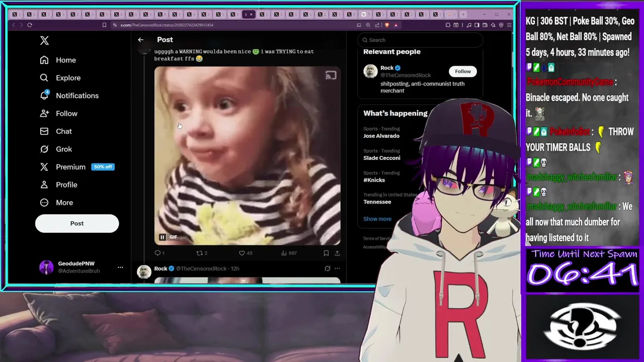Open Notifications with the bell icon
644x362 pixels.
pos(69,96)
